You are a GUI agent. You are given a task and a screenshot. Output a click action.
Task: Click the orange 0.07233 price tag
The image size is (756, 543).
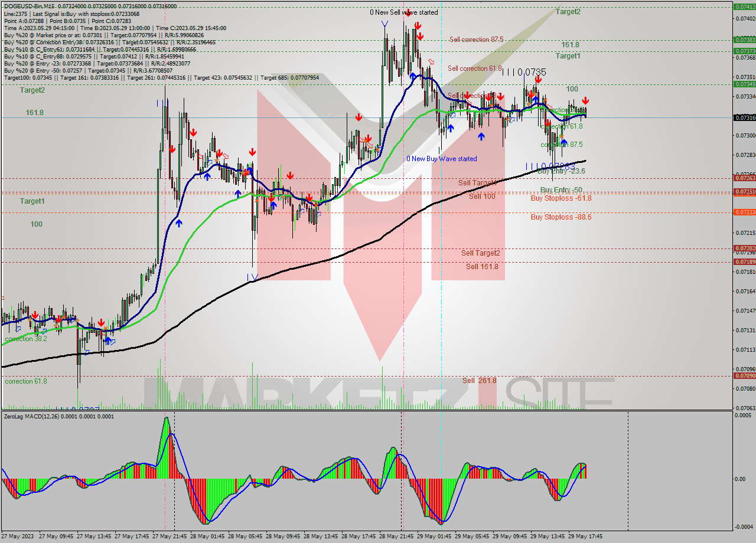tap(744, 212)
